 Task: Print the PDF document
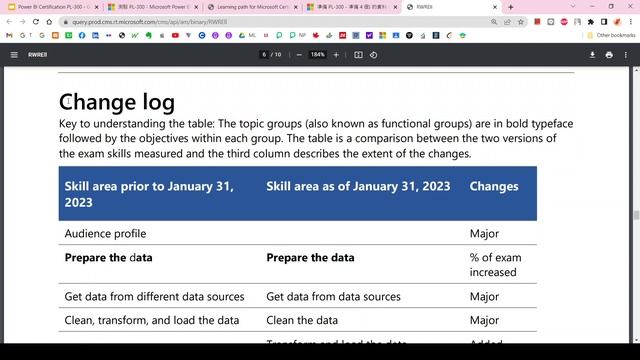click(x=609, y=55)
